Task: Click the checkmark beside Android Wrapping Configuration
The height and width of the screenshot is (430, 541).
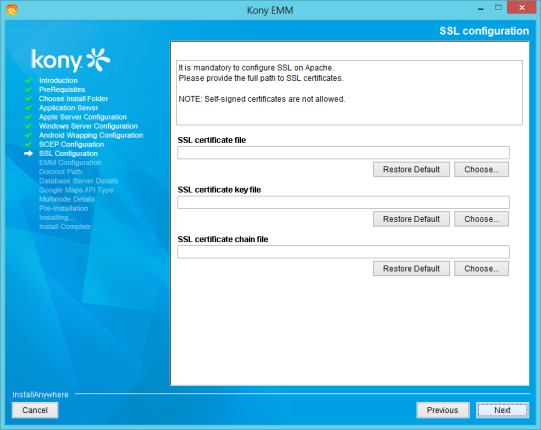Action: tap(28, 135)
